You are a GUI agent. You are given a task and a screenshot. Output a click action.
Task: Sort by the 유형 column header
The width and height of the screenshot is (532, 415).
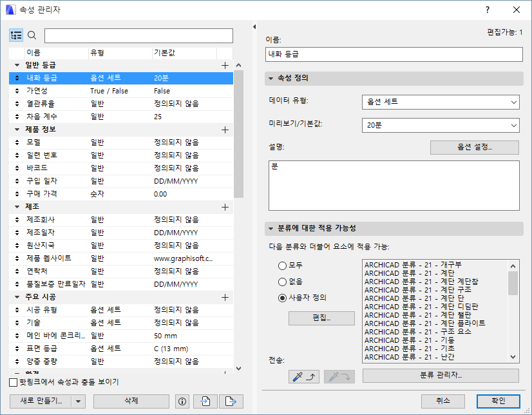[120, 53]
